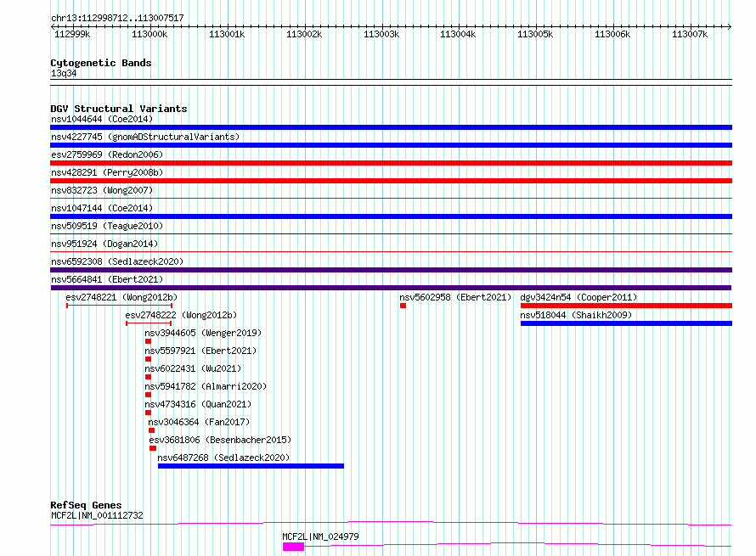The width and height of the screenshot is (756, 556).
Task: Open the esv2759969 (Redon2006) entry
Action: 107,154
